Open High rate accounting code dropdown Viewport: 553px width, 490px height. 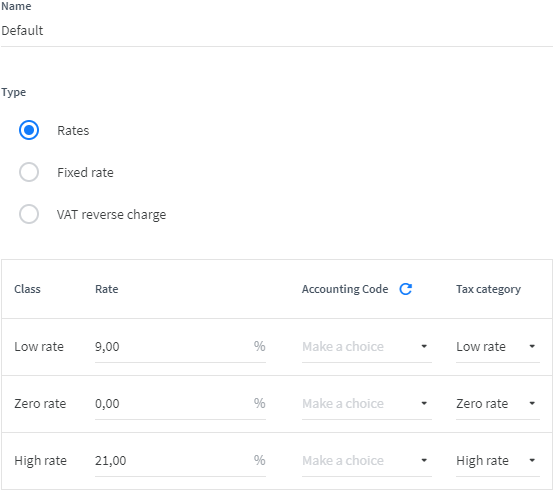pyautogui.click(x=367, y=461)
